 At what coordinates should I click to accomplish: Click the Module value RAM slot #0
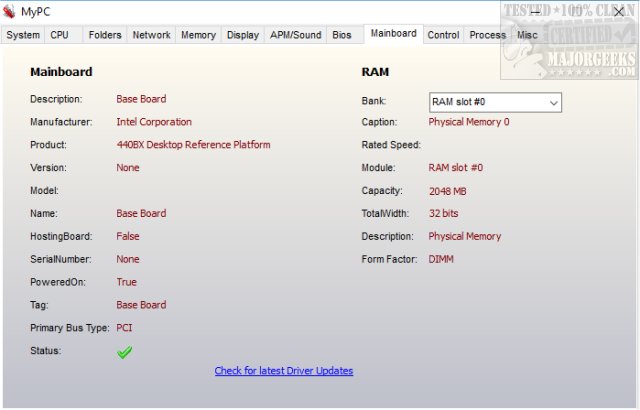pyautogui.click(x=456, y=168)
